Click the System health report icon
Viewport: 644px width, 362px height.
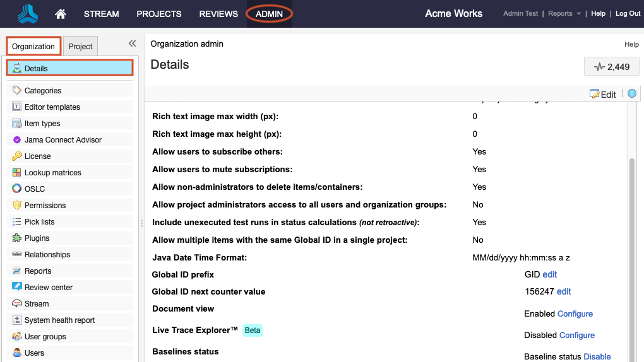click(x=17, y=320)
